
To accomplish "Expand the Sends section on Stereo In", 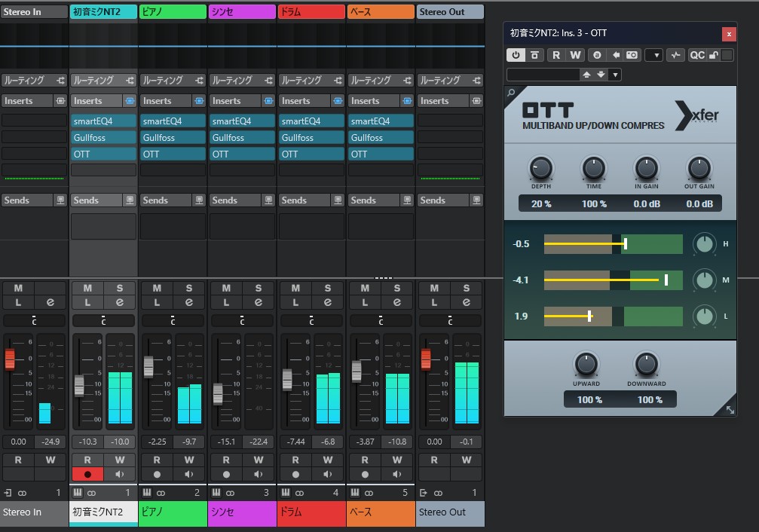I will (x=27, y=200).
